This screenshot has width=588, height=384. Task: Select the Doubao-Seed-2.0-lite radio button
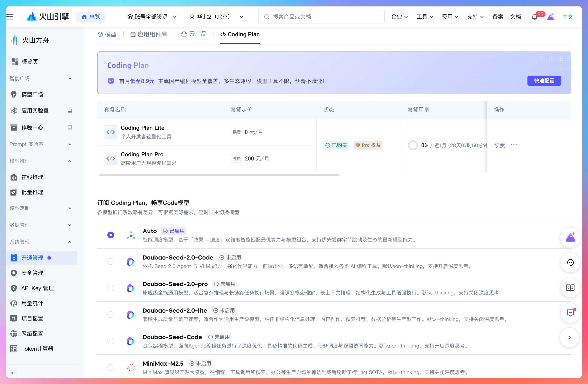coord(111,314)
